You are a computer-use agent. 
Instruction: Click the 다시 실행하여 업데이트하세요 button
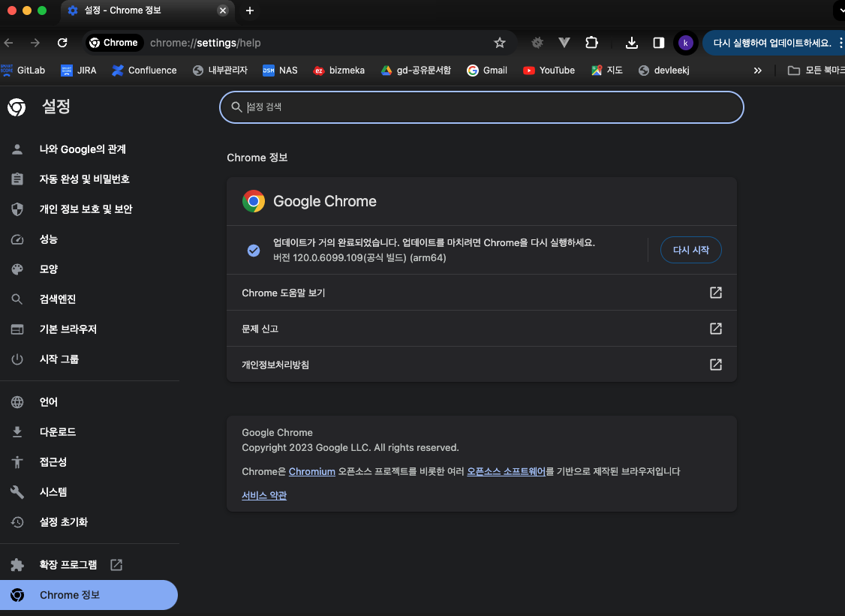click(x=771, y=43)
